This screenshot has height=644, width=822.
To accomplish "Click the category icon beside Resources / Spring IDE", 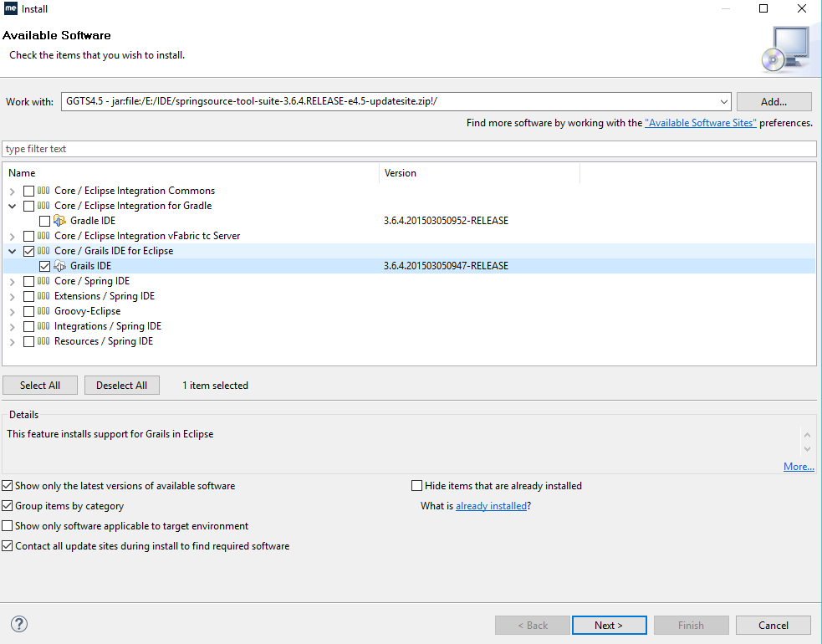I will coord(43,341).
